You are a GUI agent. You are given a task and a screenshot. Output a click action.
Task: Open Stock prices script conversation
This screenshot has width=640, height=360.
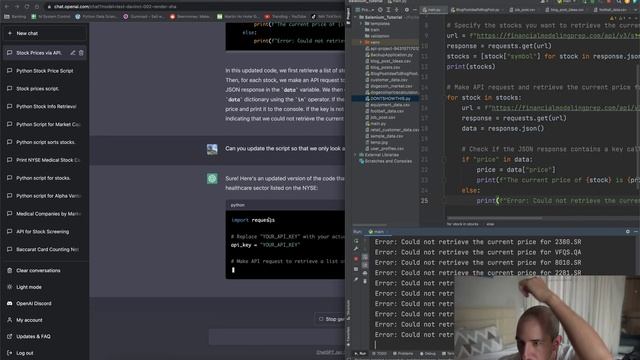click(x=44, y=89)
